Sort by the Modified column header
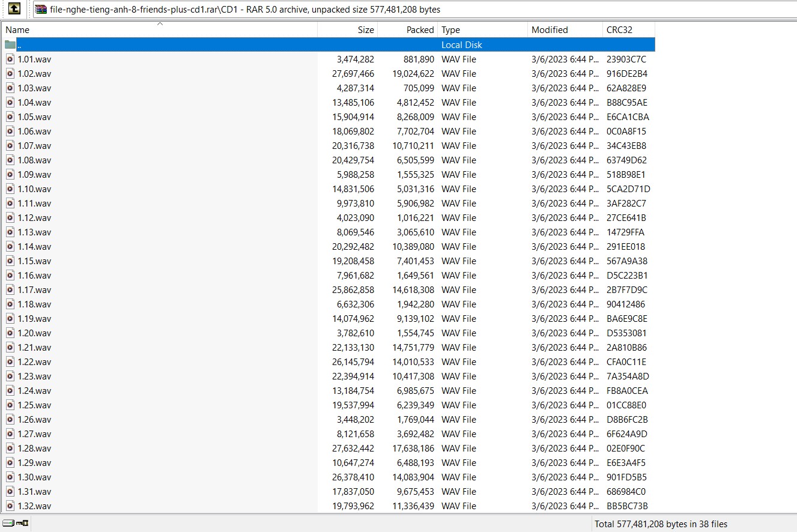This screenshot has height=532, width=797. [x=550, y=29]
